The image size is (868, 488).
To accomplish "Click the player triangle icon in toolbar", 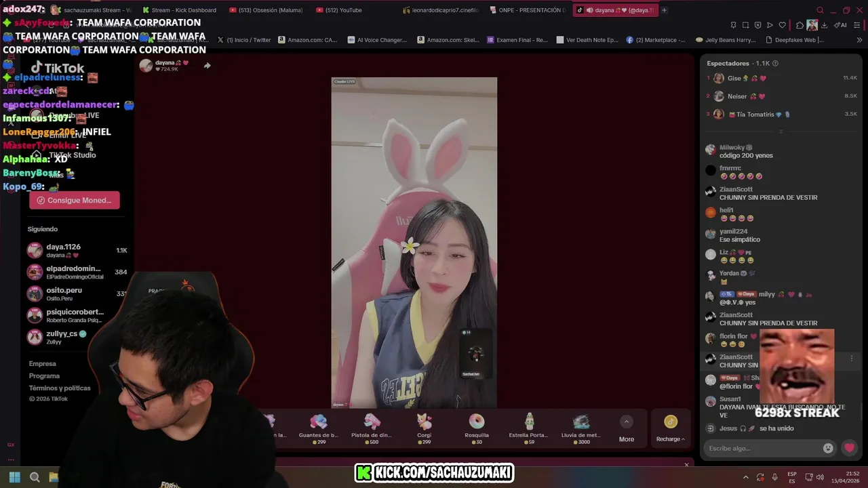I will pos(770,25).
